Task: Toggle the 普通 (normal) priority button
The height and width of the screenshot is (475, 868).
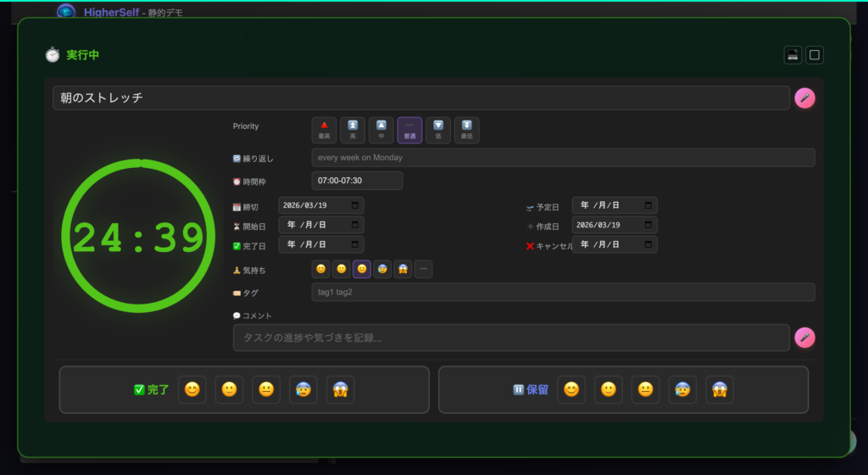Action: 409,130
